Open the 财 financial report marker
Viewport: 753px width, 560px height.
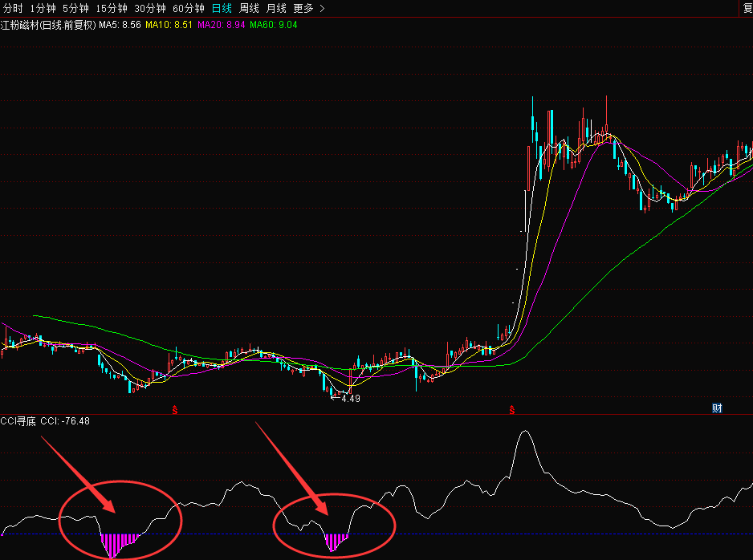[717, 408]
